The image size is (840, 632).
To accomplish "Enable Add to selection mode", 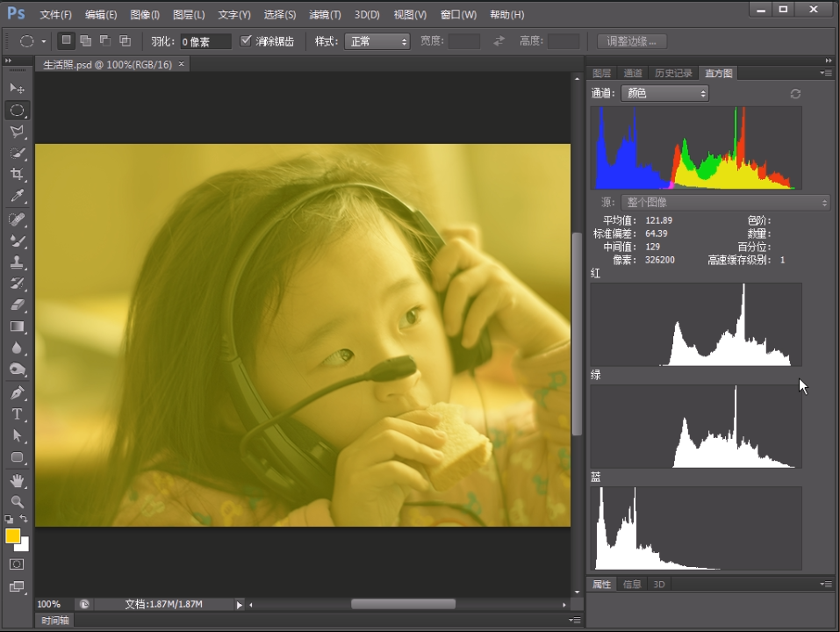I will click(86, 41).
